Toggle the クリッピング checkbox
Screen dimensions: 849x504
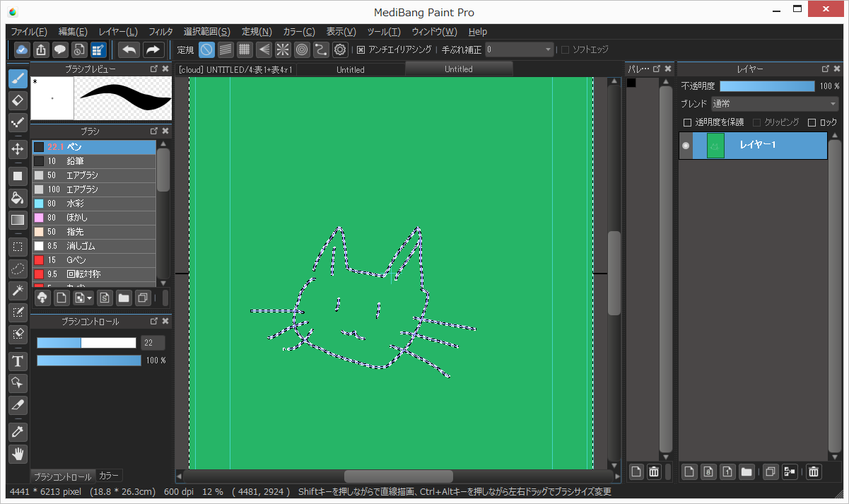point(757,122)
